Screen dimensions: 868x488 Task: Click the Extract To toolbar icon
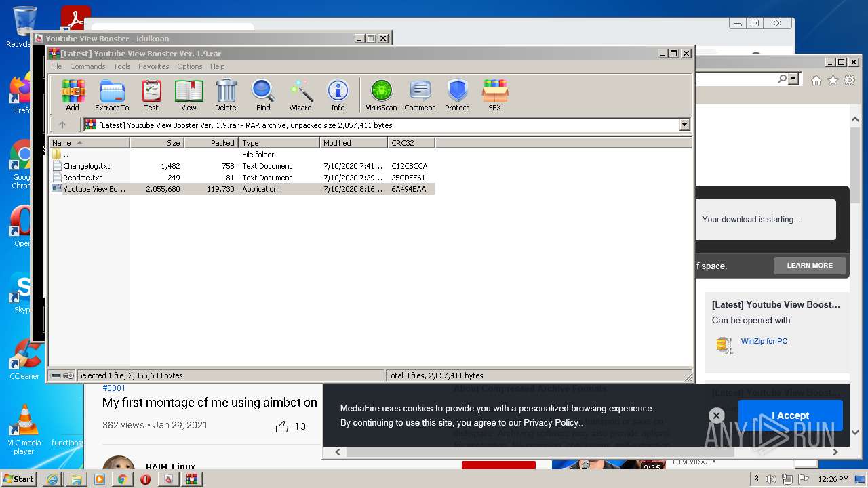112,95
